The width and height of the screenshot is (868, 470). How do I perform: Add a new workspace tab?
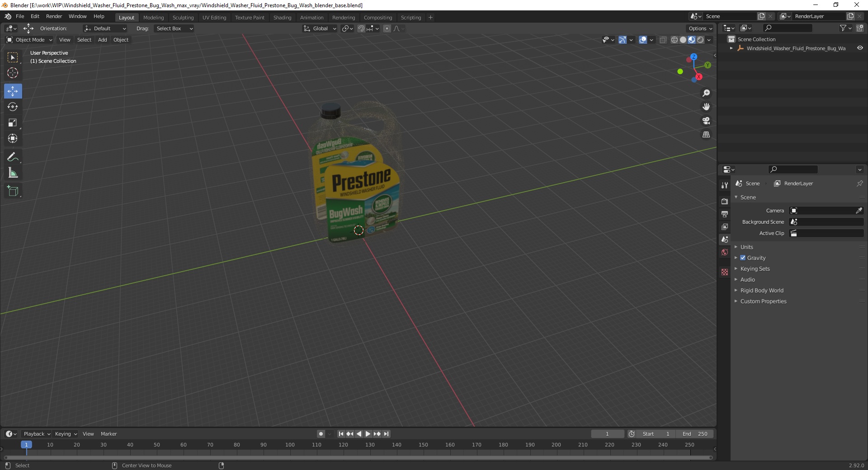(x=430, y=18)
